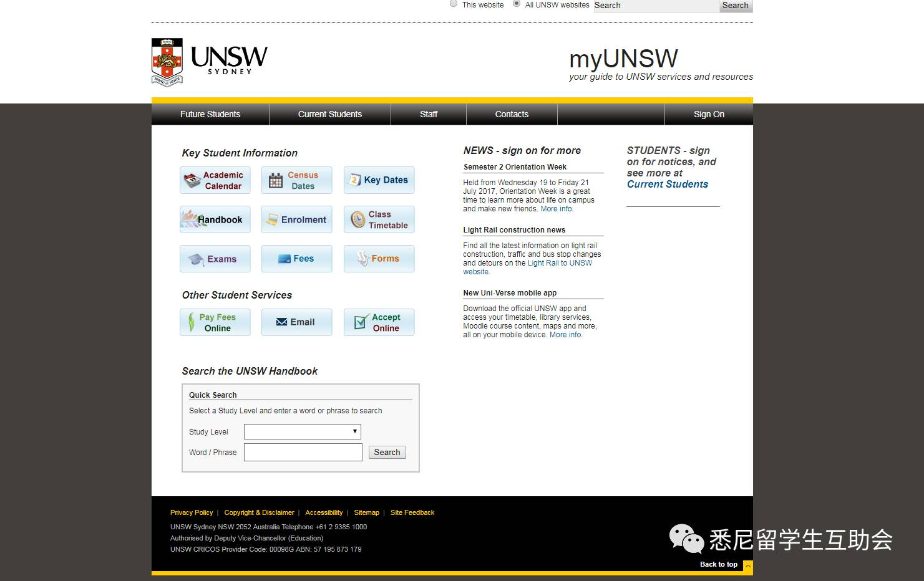This screenshot has height=581, width=924.
Task: Open the Privacy Policy footer link
Action: (x=192, y=512)
